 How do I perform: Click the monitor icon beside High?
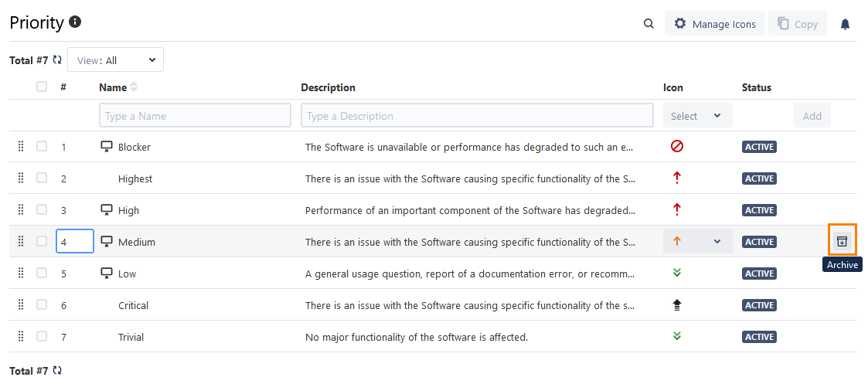pos(107,209)
